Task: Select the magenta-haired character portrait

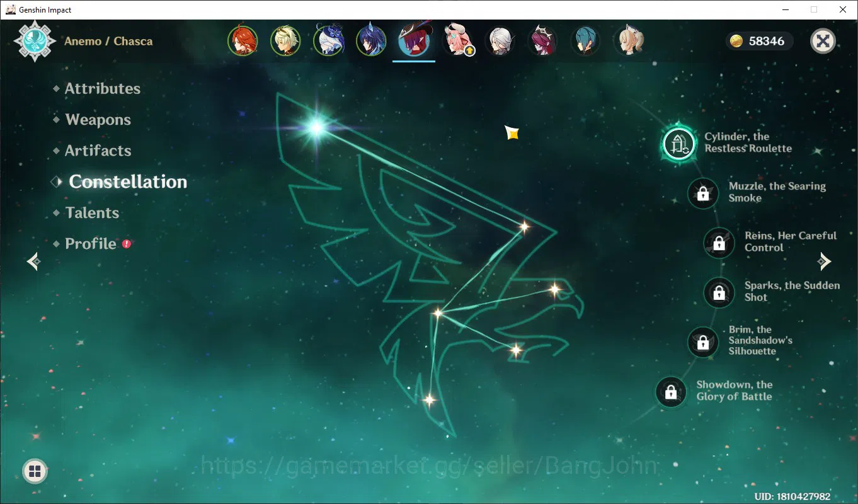Action: click(542, 41)
